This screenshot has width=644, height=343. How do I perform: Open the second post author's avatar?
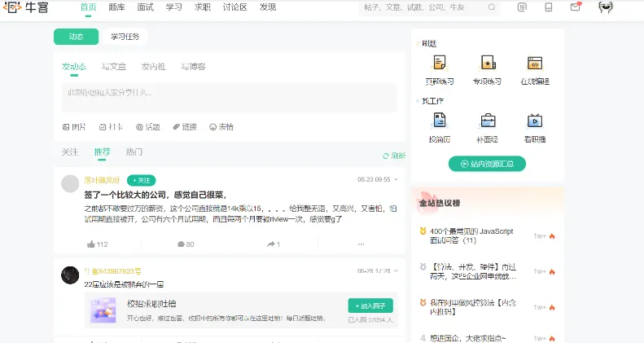[70, 275]
